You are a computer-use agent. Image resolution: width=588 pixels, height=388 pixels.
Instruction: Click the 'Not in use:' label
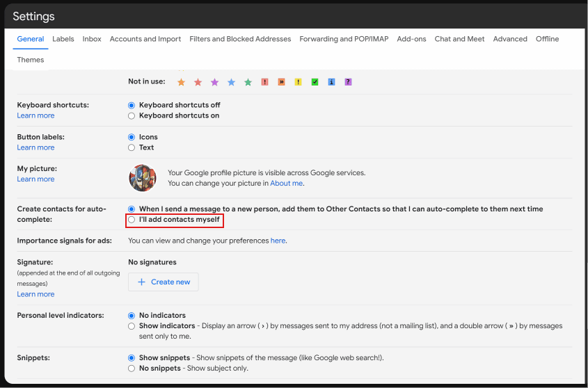point(147,81)
